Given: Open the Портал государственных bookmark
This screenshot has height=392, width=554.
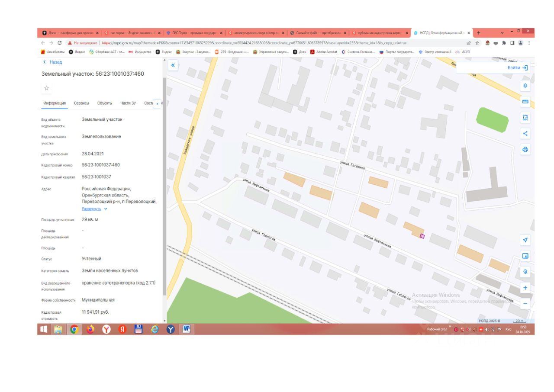Looking at the screenshot, I should click(397, 52).
